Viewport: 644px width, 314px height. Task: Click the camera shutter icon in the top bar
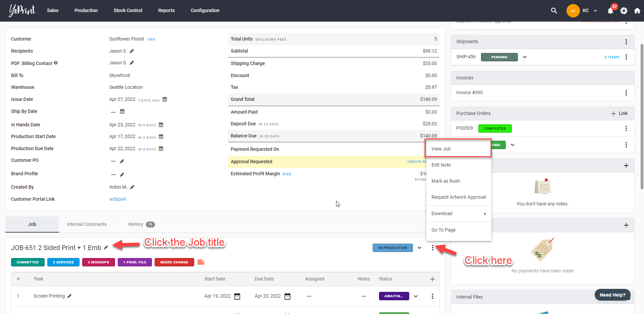(624, 11)
